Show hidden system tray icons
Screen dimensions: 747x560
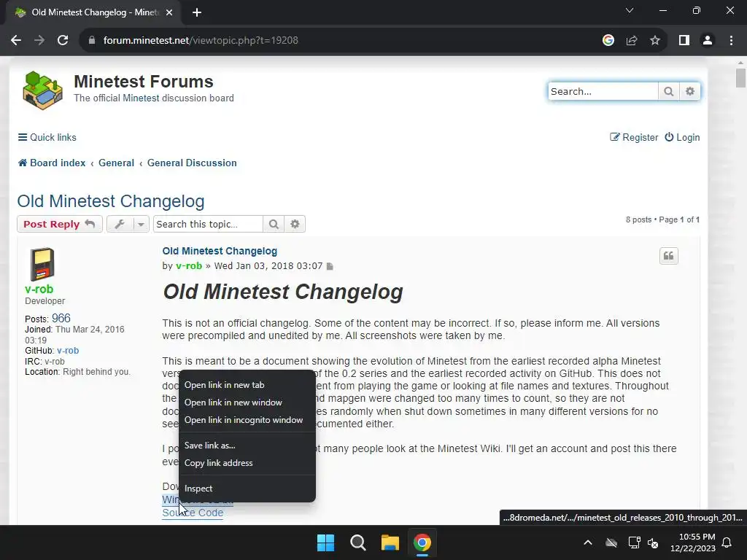(x=588, y=542)
